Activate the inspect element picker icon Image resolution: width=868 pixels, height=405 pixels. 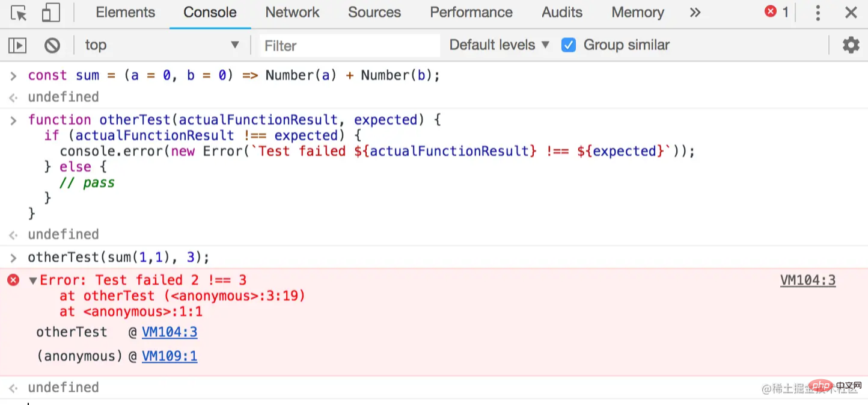tap(19, 13)
